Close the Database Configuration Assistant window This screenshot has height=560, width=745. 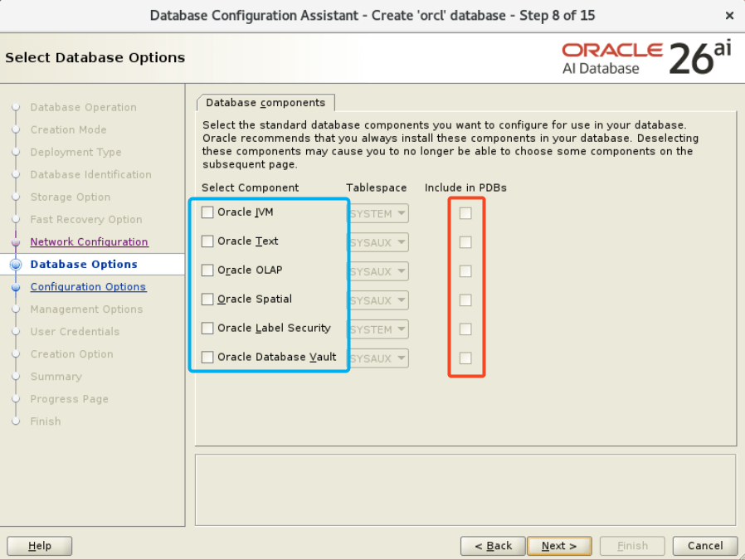pyautogui.click(x=728, y=16)
